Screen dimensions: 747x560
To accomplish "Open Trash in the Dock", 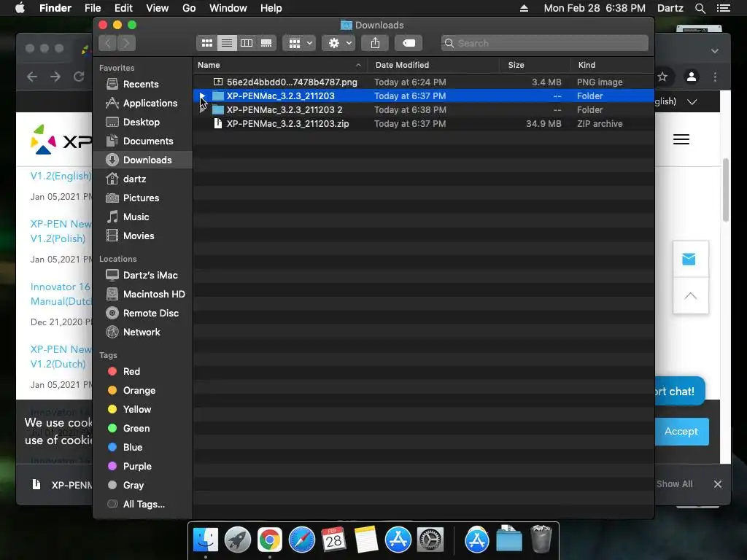I will click(x=541, y=539).
